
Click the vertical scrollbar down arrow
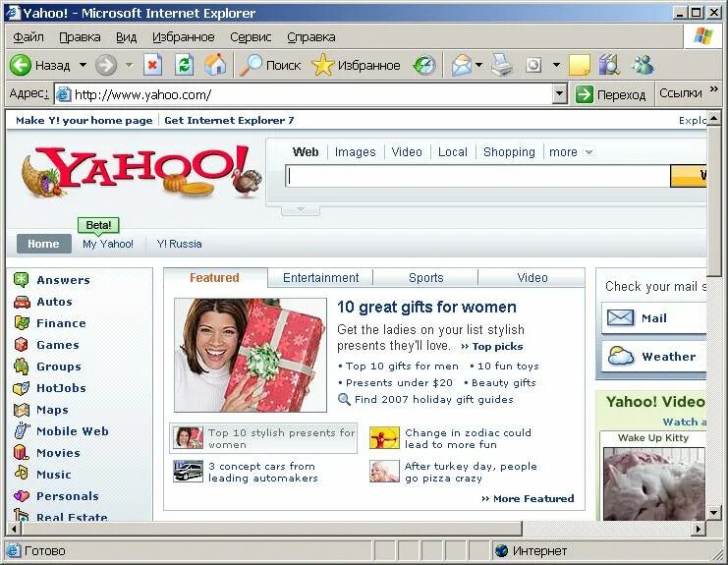pos(714,513)
